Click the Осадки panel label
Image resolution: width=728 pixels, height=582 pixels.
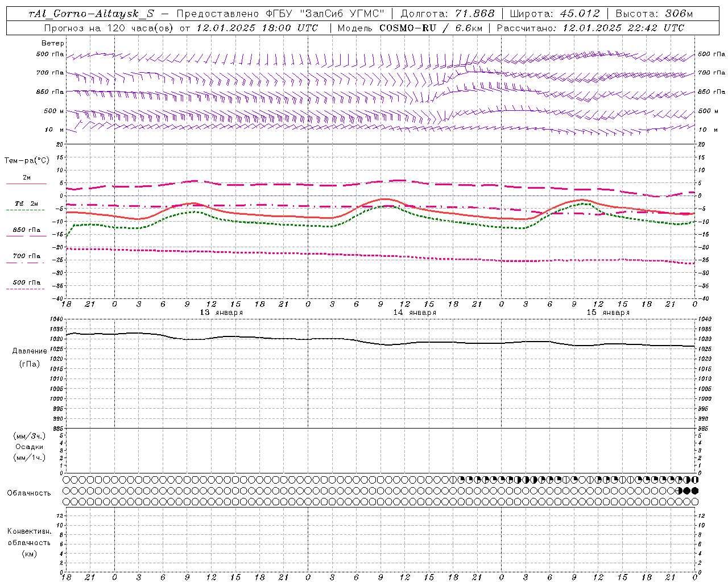(30, 447)
